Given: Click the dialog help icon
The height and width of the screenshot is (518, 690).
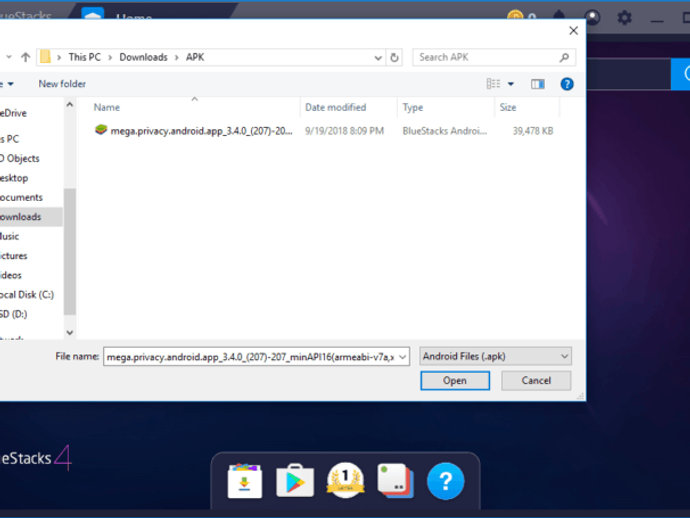Looking at the screenshot, I should click(x=567, y=84).
